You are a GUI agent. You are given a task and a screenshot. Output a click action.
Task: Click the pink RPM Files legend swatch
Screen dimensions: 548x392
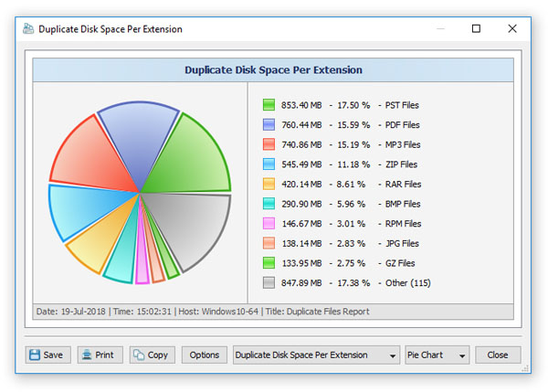click(x=269, y=224)
